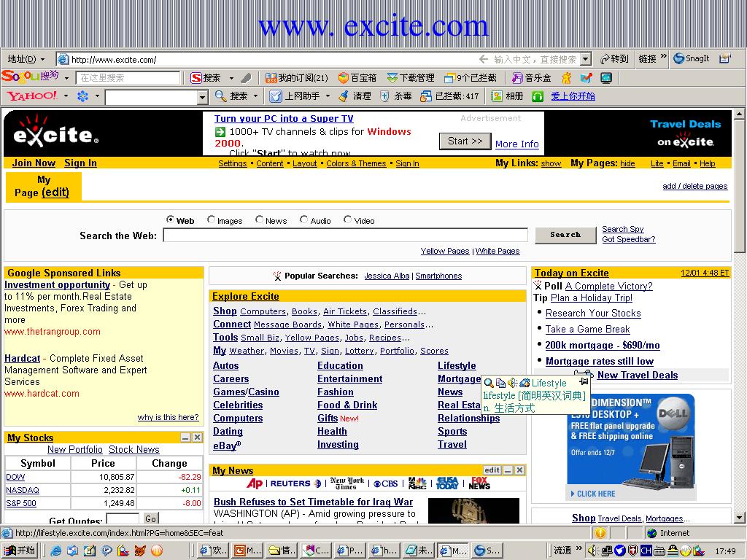Click the Join Now link
Image resolution: width=747 pixels, height=560 pixels.
[x=34, y=163]
